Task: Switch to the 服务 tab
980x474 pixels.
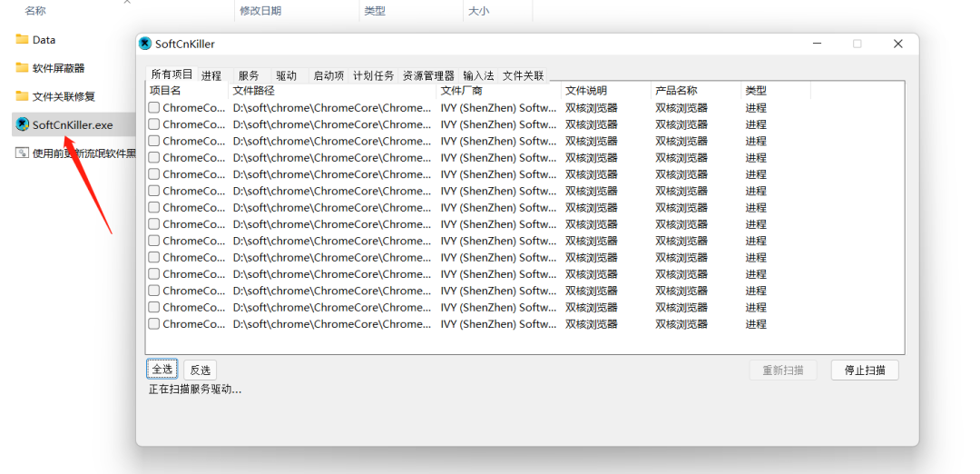Action: tap(249, 75)
